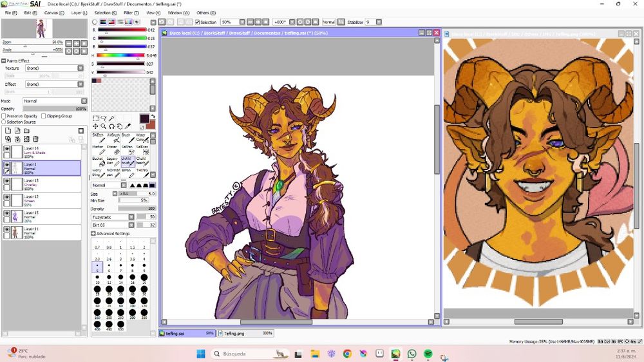Choose the Legacy Pen tool preset

point(113,161)
